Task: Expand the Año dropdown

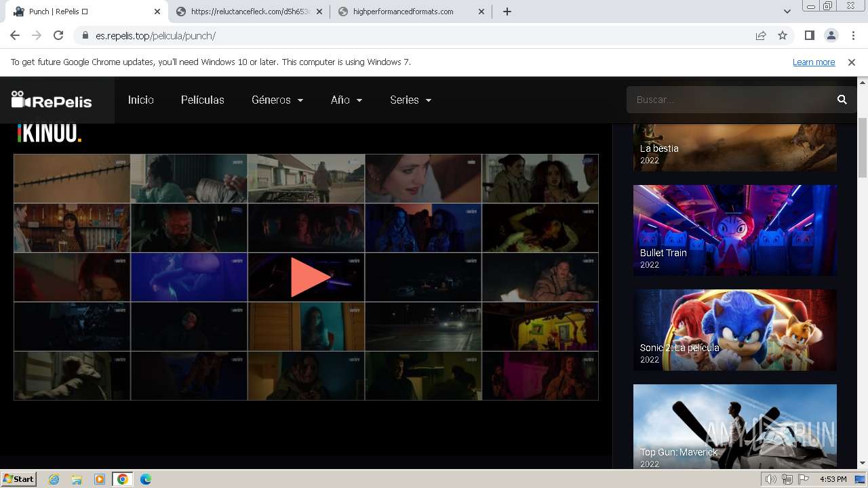Action: pos(347,100)
